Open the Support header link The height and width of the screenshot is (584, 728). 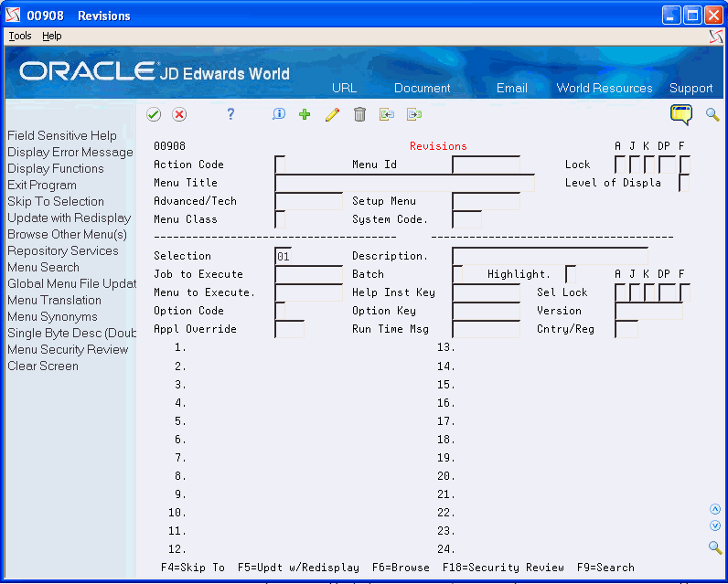691,88
